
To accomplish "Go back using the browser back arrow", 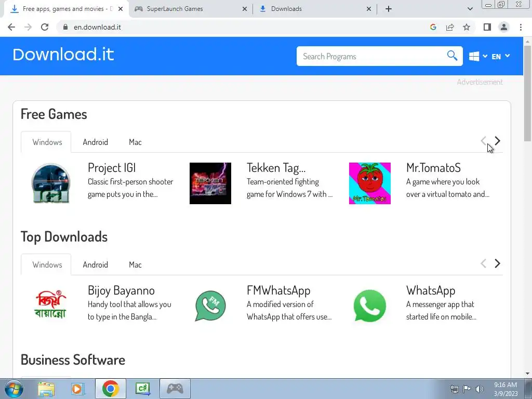I will click(11, 27).
